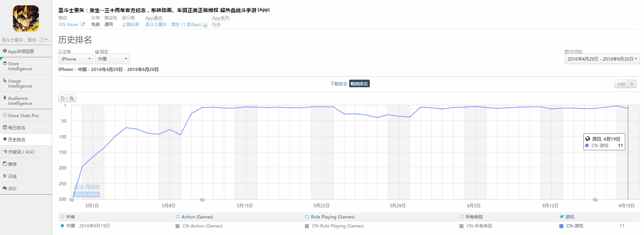Image resolution: width=644 pixels, height=235 pixels.
Task: Click the external-link icon beside iOS Store
Action: tap(83, 24)
